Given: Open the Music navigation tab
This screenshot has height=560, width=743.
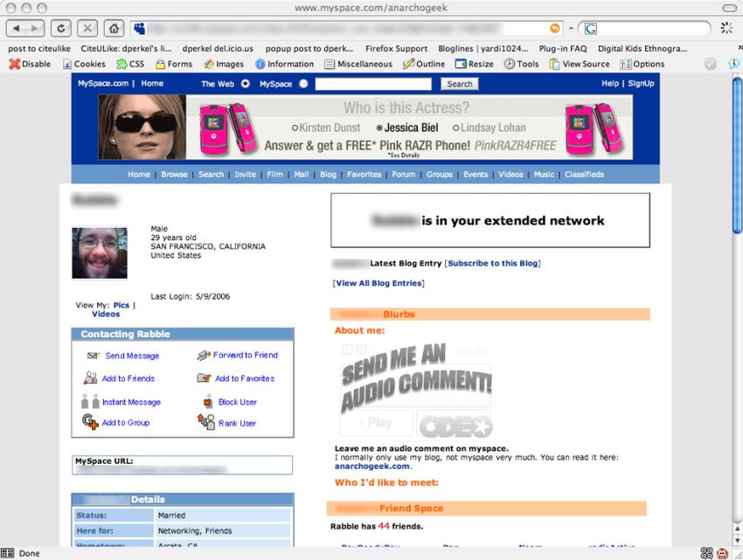Looking at the screenshot, I should click(544, 175).
